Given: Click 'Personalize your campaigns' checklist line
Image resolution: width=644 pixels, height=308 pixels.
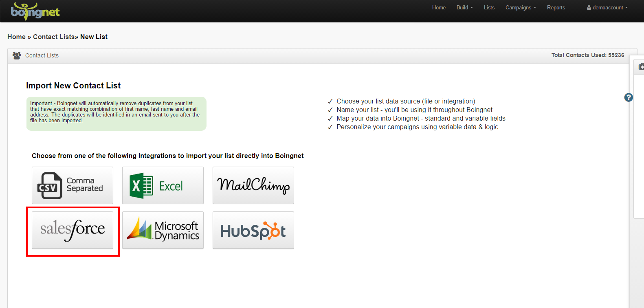Looking at the screenshot, I should [417, 127].
